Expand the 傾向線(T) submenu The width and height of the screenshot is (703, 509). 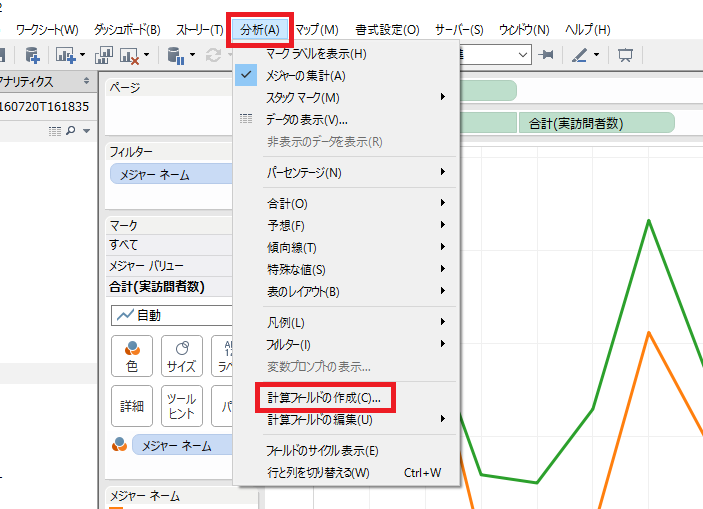pos(346,248)
